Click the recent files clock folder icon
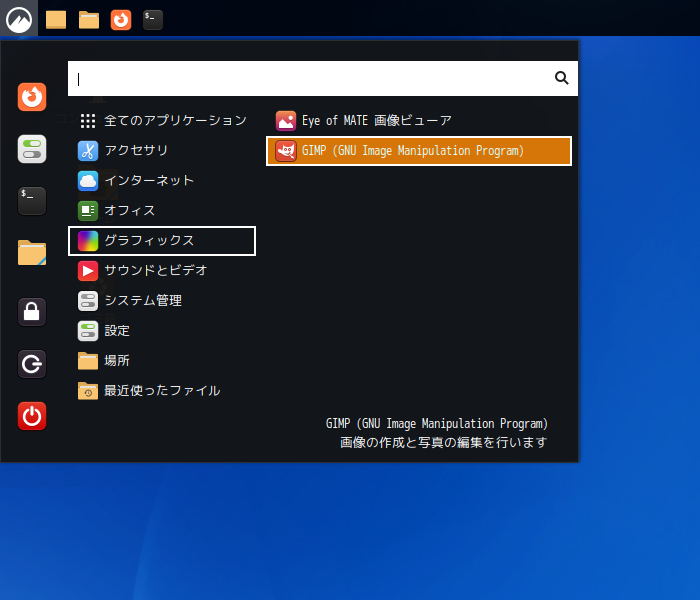The image size is (700, 600). pos(88,391)
